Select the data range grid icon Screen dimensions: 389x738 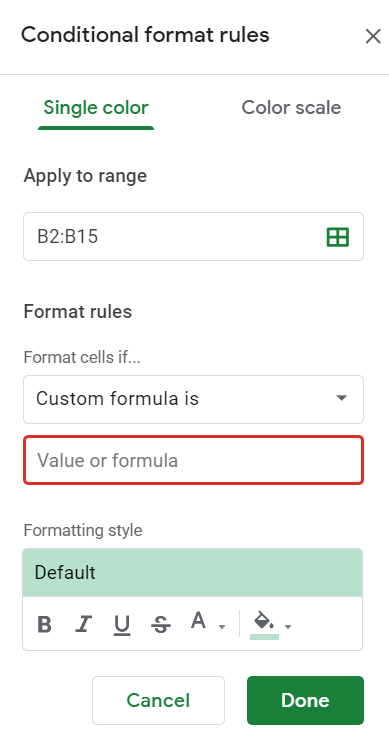[338, 237]
